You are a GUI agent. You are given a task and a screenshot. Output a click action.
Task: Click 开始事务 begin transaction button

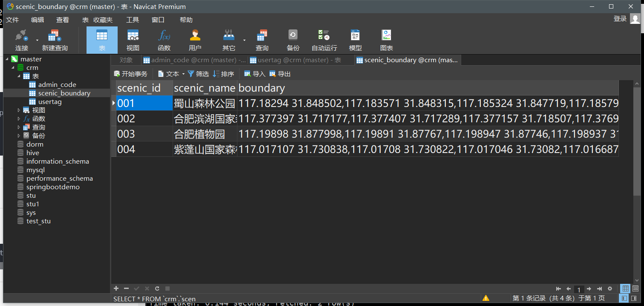pos(130,74)
